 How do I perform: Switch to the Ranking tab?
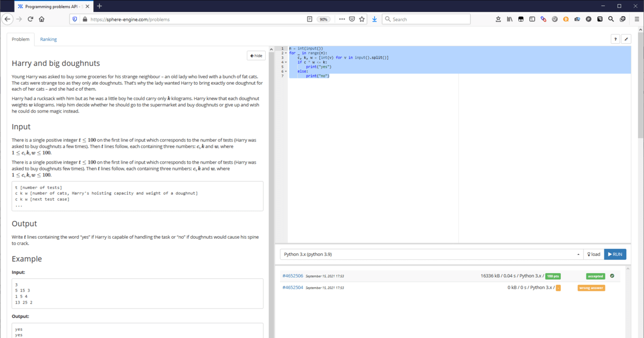pyautogui.click(x=48, y=39)
